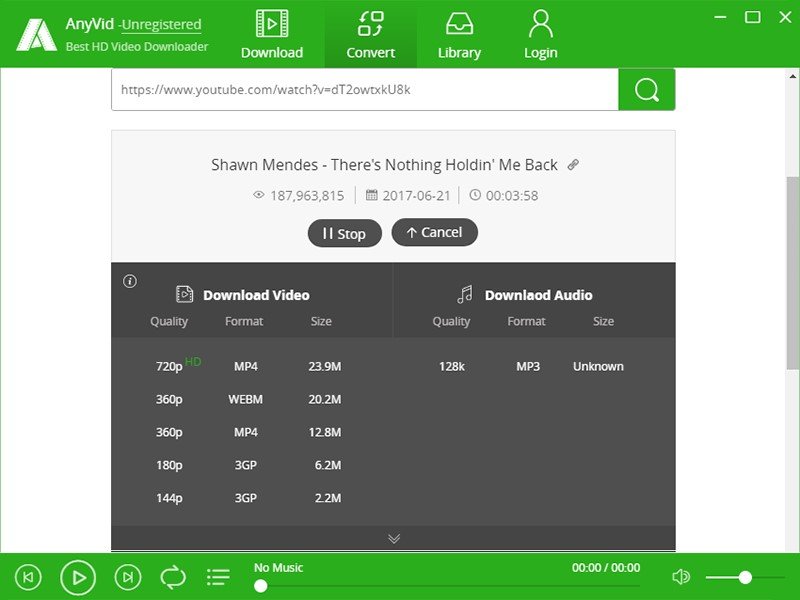The height and width of the screenshot is (600, 800).
Task: Click the 00:03:58 duration
Action: point(512,195)
